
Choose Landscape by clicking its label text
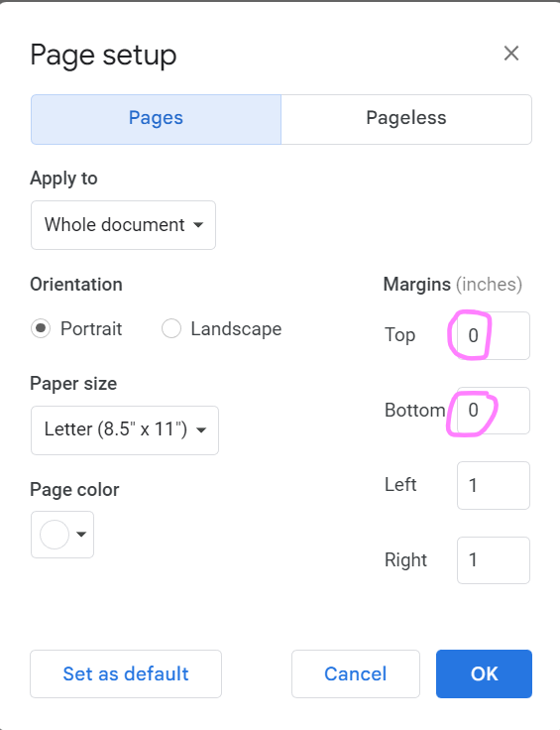coord(236,329)
